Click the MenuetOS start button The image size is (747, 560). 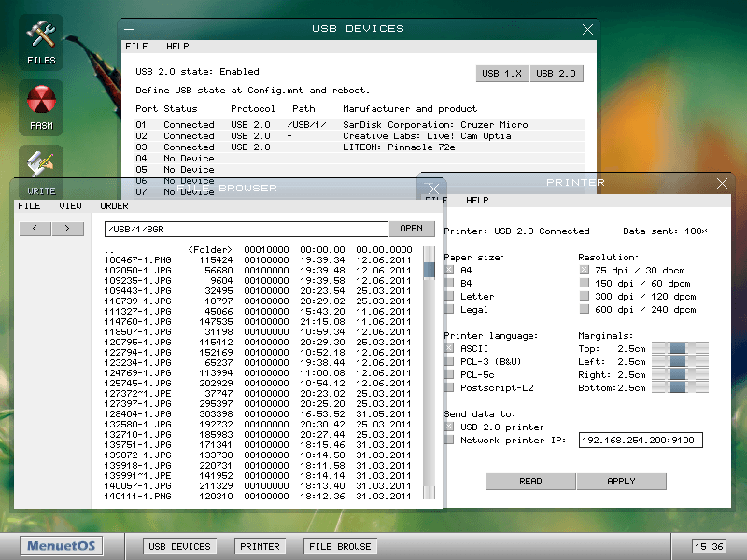[x=61, y=546]
